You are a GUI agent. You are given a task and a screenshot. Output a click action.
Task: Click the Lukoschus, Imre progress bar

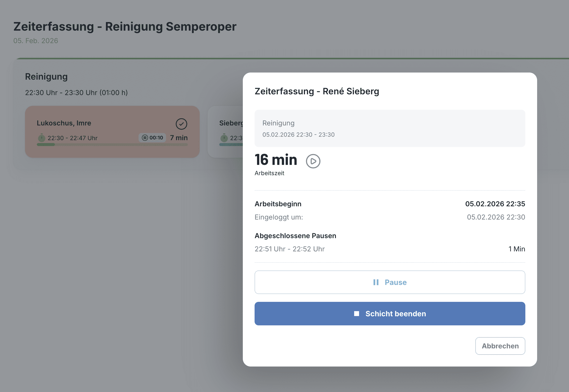click(112, 145)
